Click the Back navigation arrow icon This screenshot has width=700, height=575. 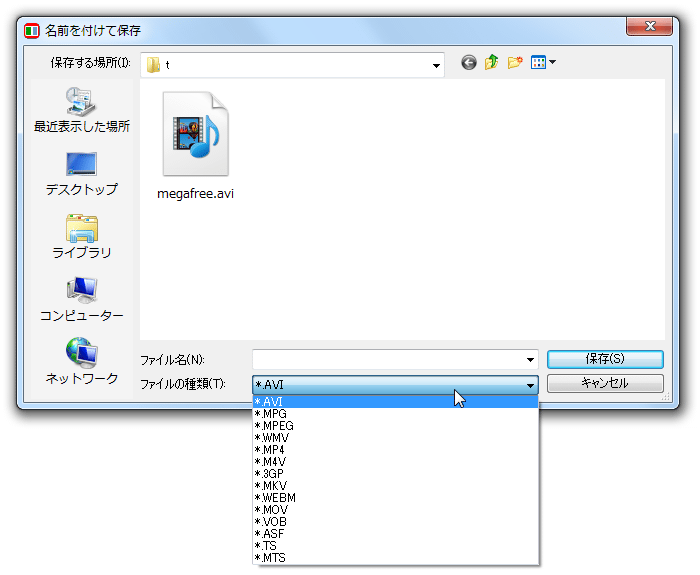[x=469, y=62]
